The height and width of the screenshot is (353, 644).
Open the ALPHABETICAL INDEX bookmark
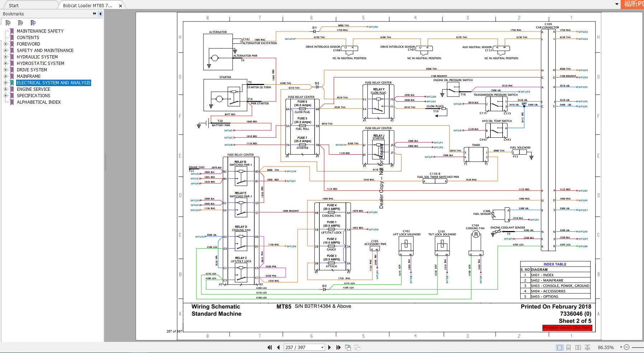click(x=39, y=102)
